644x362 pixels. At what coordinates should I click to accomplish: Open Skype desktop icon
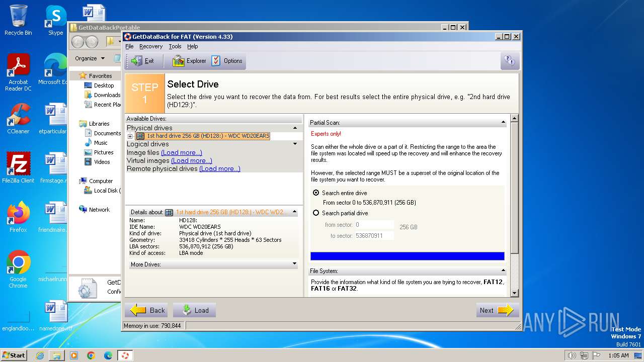coord(55,20)
